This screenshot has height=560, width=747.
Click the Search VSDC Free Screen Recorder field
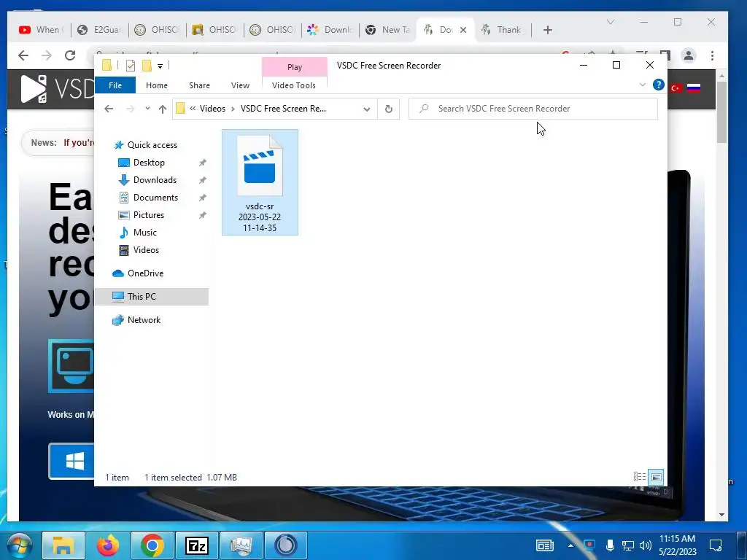[533, 109]
